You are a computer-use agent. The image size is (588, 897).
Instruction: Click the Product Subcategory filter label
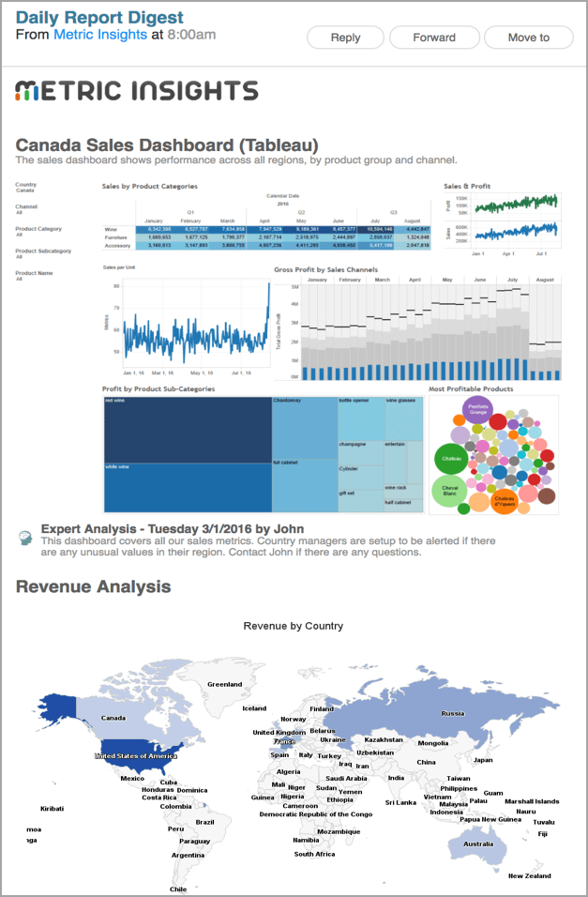coord(43,253)
